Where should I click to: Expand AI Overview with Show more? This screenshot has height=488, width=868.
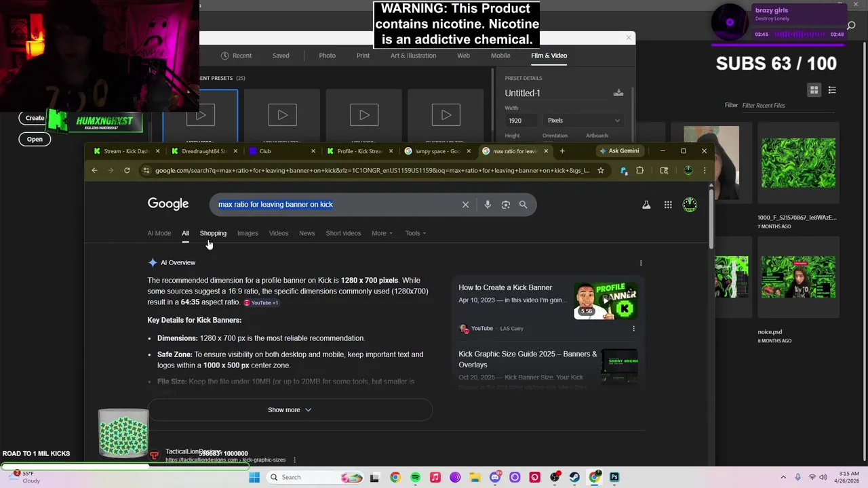(290, 409)
